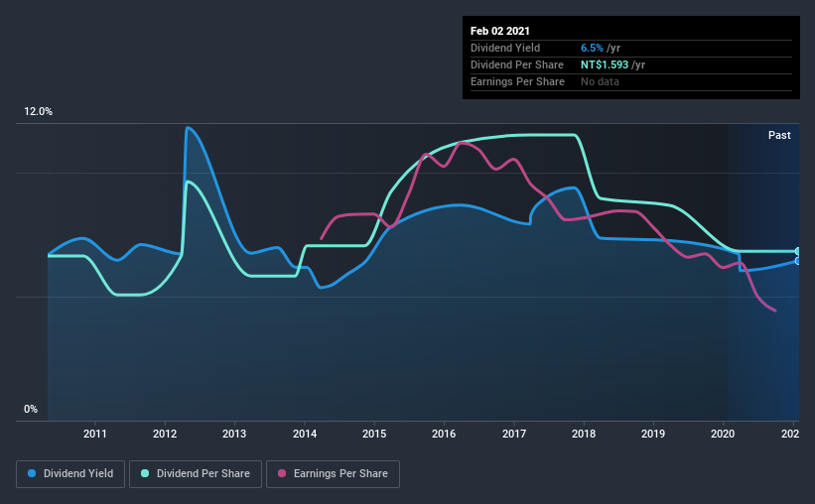Click the 2011 x-axis label

click(x=95, y=434)
